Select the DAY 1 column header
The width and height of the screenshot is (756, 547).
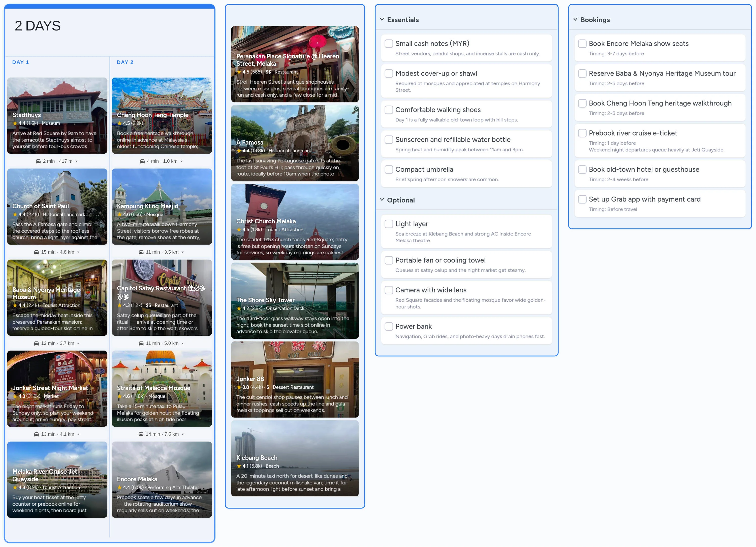[21, 62]
